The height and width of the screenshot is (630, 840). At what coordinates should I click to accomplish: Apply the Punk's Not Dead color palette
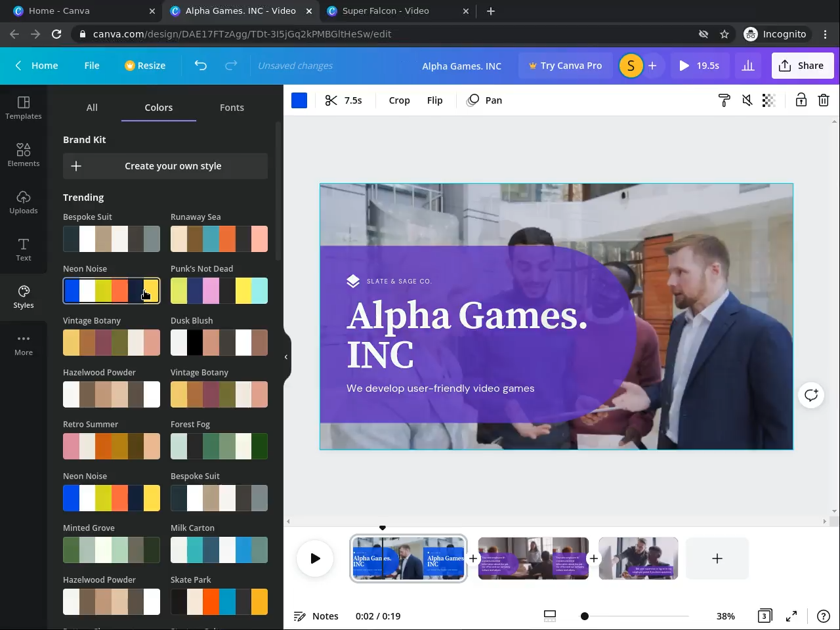[219, 291]
